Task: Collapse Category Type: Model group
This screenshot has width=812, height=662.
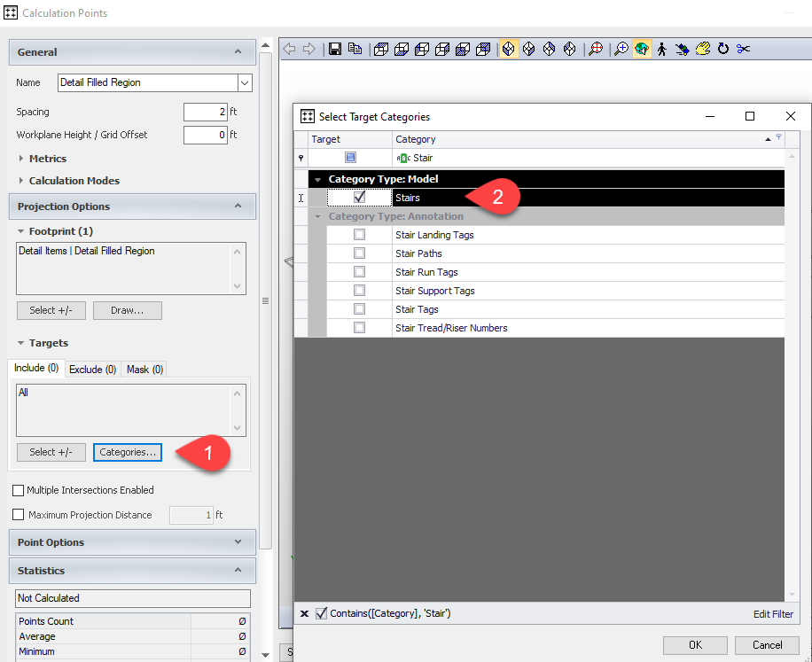Action: pos(318,180)
